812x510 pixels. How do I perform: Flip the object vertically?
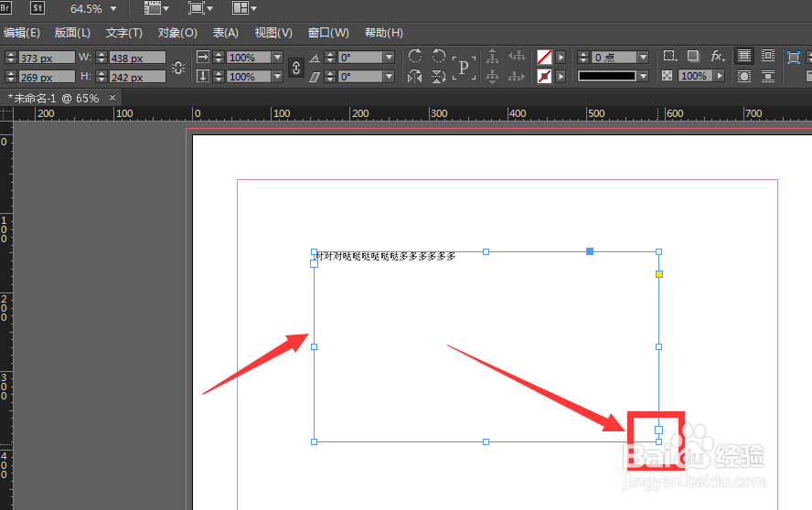[439, 77]
